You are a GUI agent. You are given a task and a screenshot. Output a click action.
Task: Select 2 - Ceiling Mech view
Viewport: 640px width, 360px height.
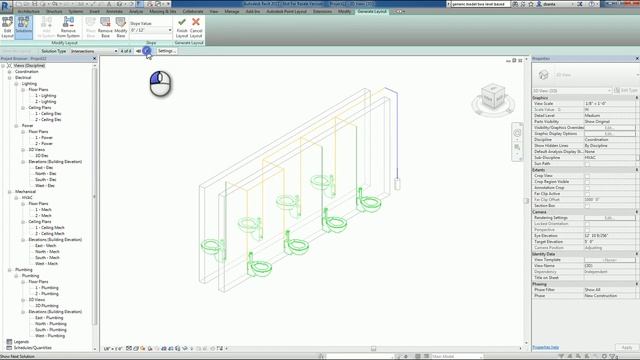[x=49, y=233]
